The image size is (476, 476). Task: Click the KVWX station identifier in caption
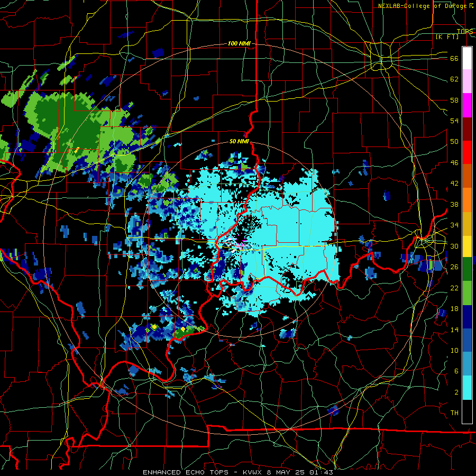(x=253, y=472)
